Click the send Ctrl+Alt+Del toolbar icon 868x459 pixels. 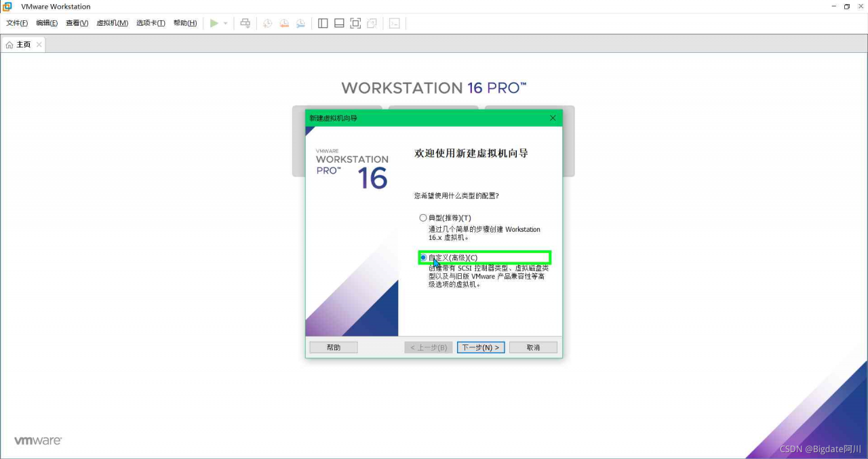tap(245, 23)
